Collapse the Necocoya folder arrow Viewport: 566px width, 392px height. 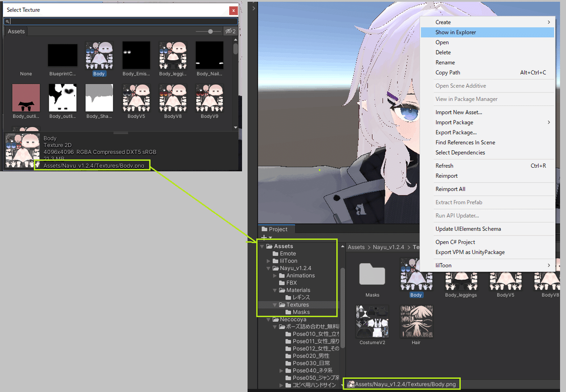269,319
